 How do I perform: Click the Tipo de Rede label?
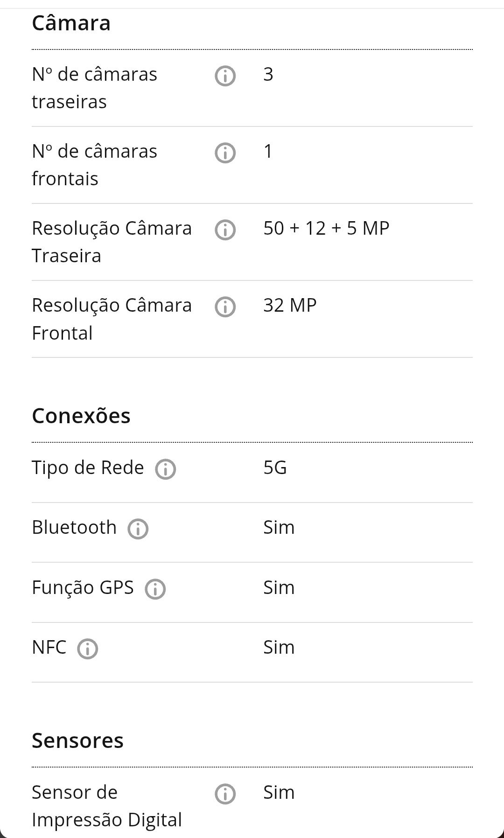(88, 468)
